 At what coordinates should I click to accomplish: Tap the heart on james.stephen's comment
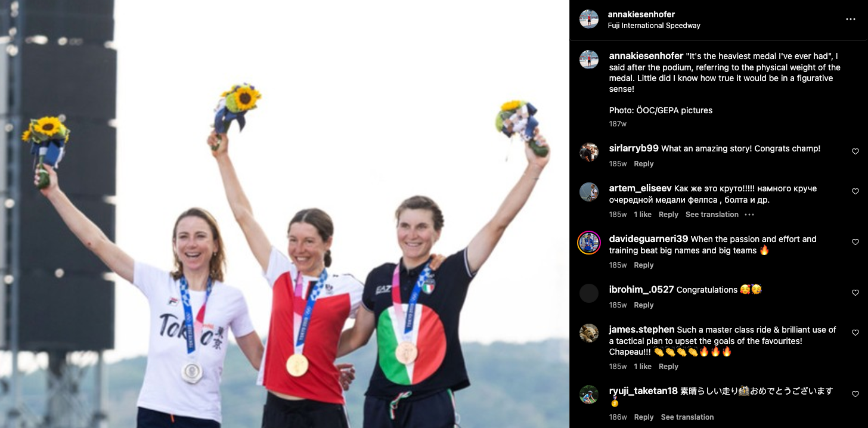pos(855,333)
